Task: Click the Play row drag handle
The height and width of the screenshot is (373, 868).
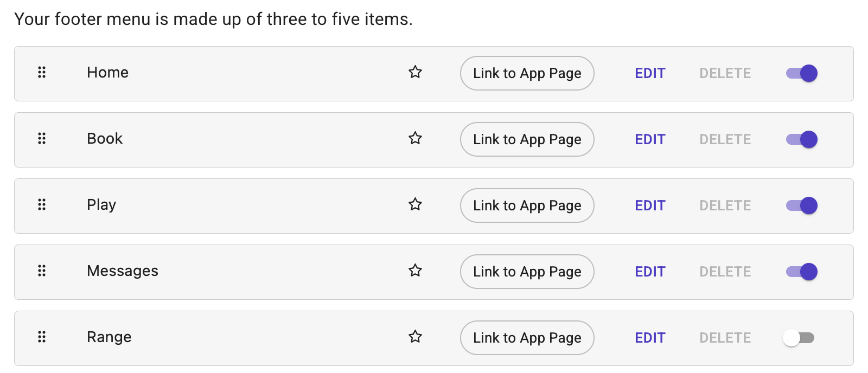Action: pyautogui.click(x=42, y=204)
